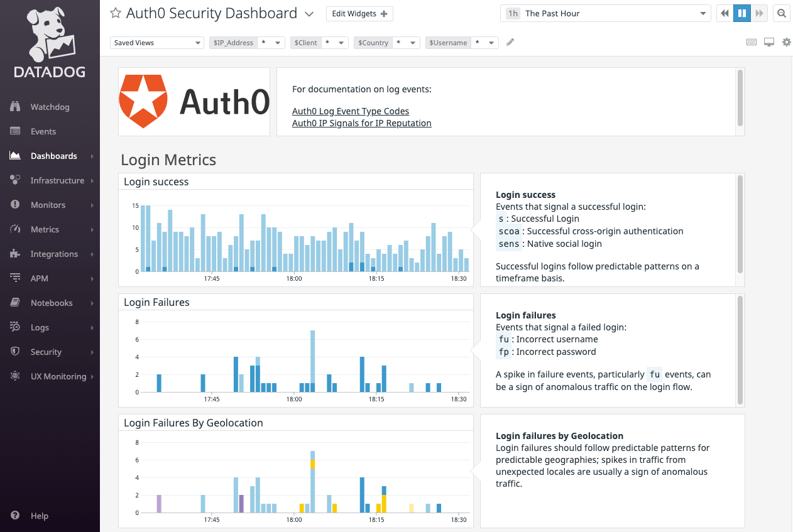
Task: Click the Events list icon
Action: pyautogui.click(x=16, y=131)
